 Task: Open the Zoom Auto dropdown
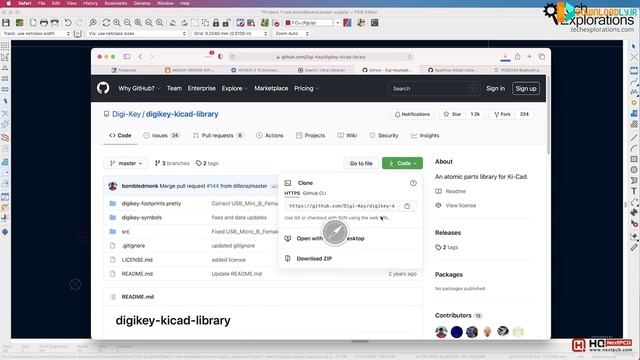coord(291,33)
